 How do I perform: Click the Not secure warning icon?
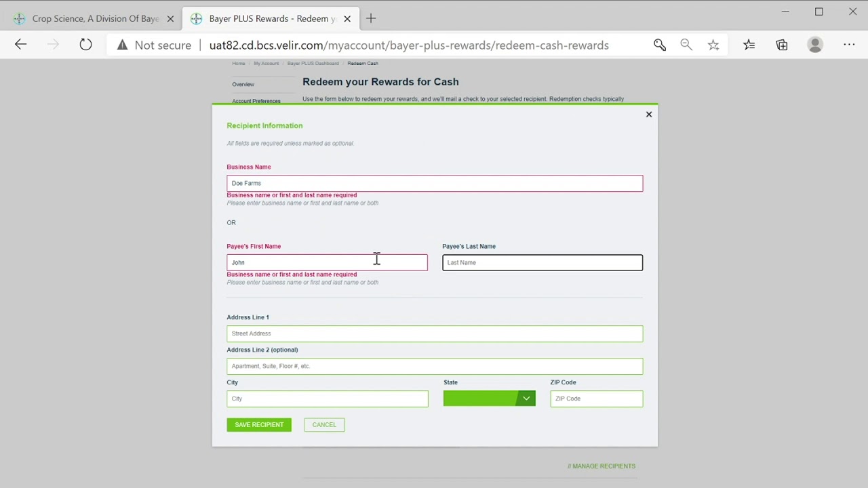(x=122, y=45)
